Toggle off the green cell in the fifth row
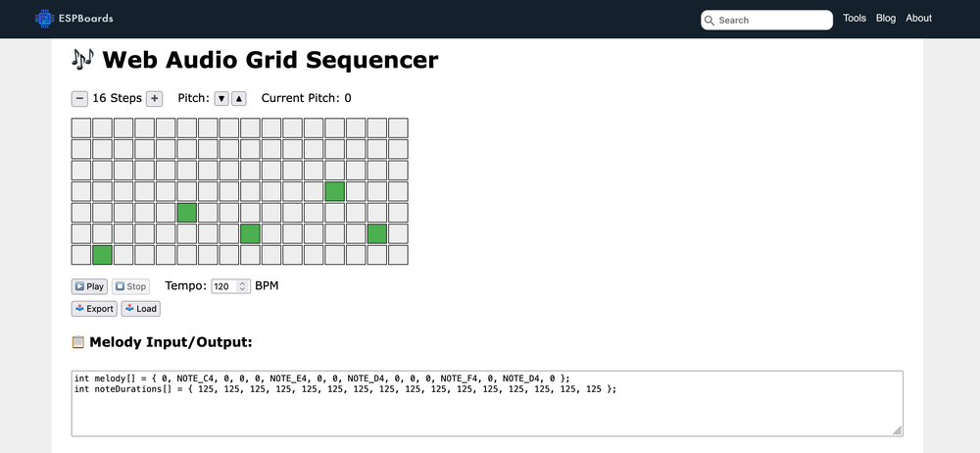The height and width of the screenshot is (453, 980). 186,213
